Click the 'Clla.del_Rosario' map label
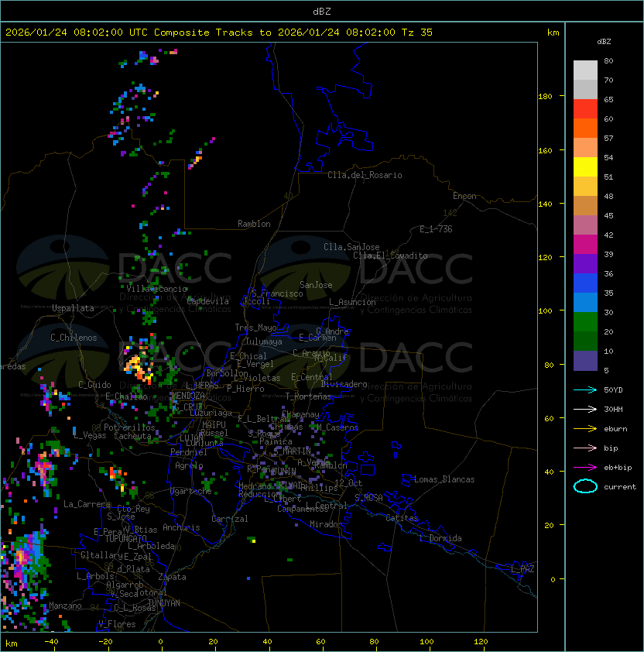This screenshot has height=652, width=644. (365, 175)
